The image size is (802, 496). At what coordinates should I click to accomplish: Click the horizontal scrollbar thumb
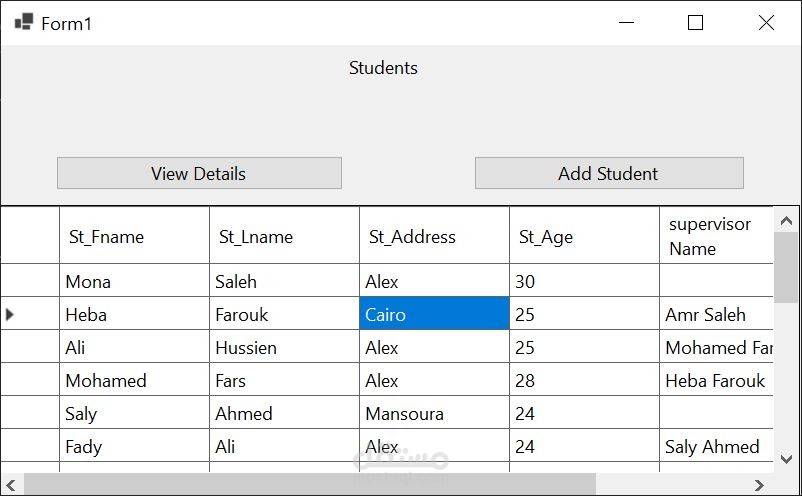(x=310, y=485)
